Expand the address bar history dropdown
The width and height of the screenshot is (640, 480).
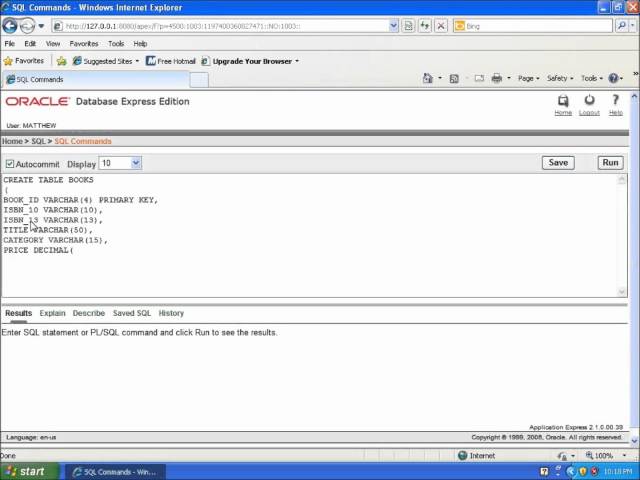[x=393, y=26]
